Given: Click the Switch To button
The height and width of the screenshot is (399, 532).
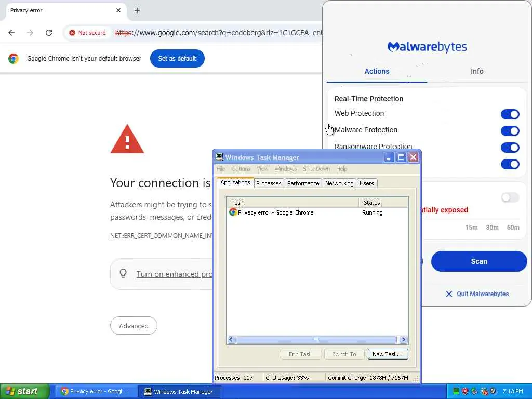Looking at the screenshot, I should click(344, 354).
